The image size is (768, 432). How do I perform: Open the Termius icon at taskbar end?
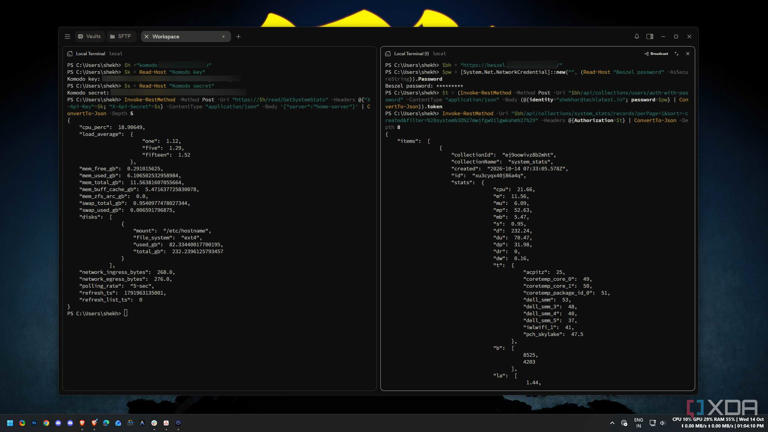(x=178, y=423)
